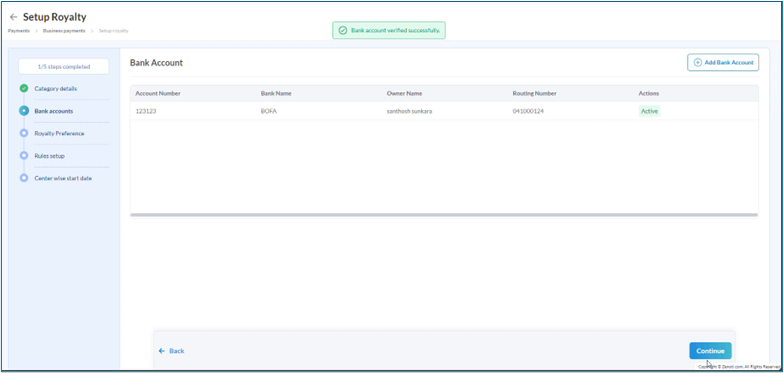The width and height of the screenshot is (784, 373).
Task: Click the Owner Name column header
Action: 404,94
